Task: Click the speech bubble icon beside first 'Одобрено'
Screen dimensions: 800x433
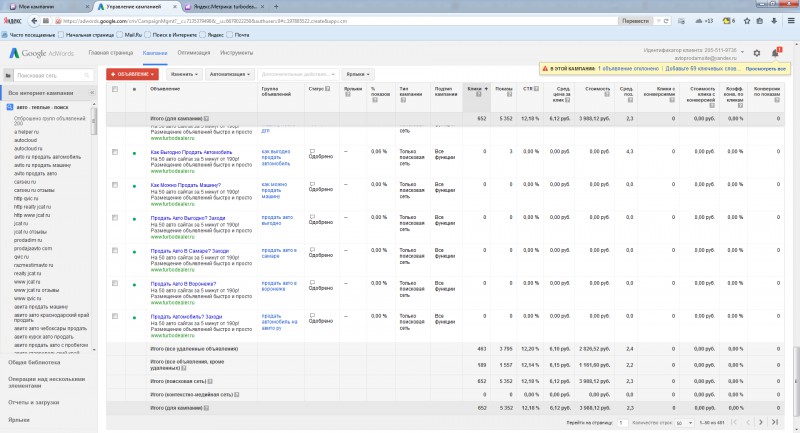Action: pyautogui.click(x=313, y=150)
